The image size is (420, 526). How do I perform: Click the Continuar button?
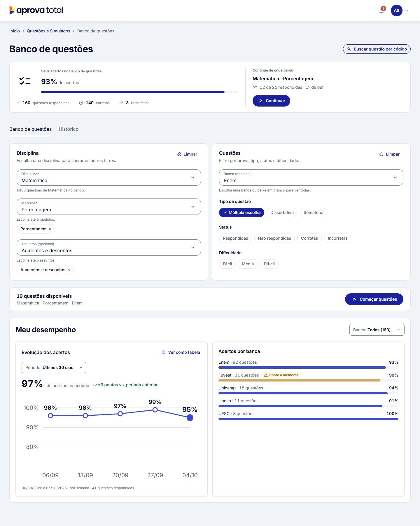(271, 101)
